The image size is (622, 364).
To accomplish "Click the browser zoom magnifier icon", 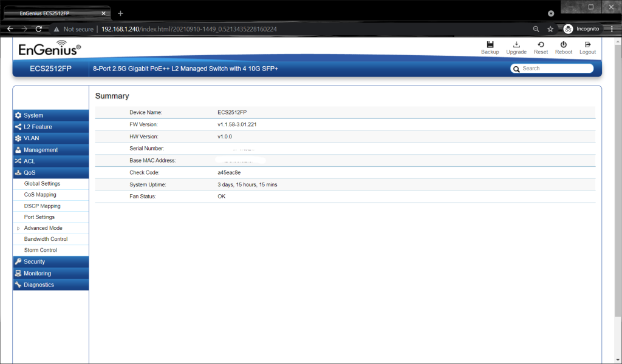I will click(x=536, y=29).
